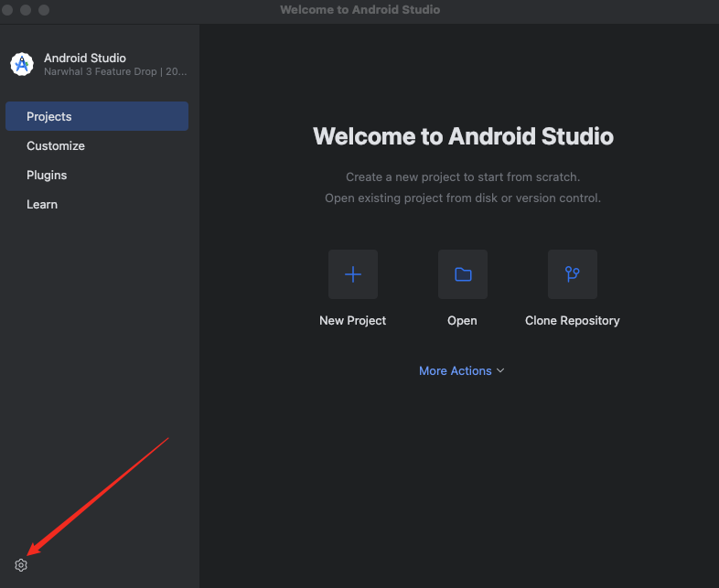Screen dimensions: 719x588
Task: Open the settings gear in the sidebar
Action: pos(21,565)
